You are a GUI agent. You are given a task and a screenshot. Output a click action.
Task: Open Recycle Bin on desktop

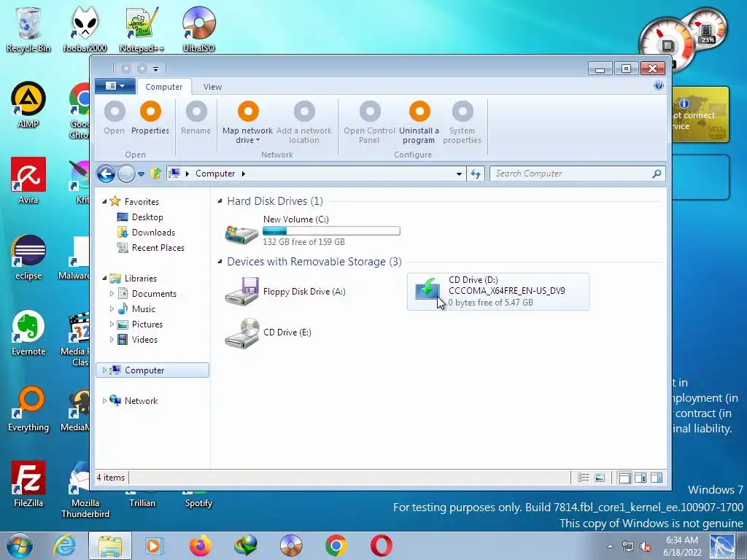click(x=28, y=29)
